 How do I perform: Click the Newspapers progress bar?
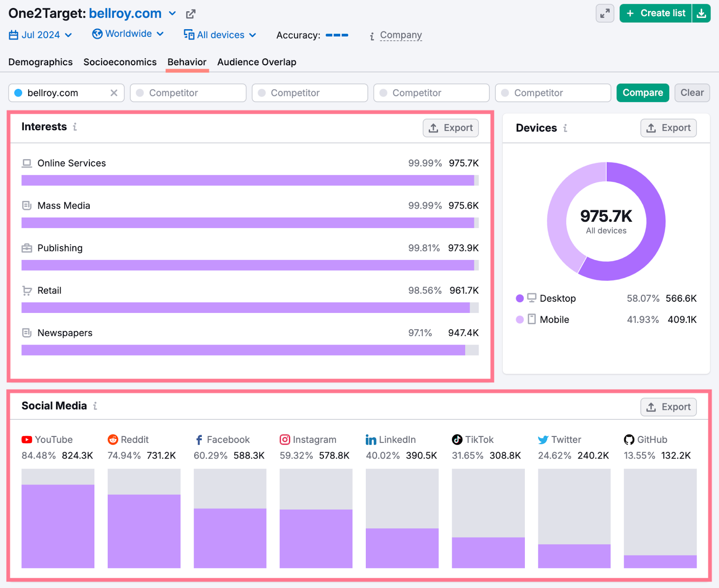(x=250, y=350)
